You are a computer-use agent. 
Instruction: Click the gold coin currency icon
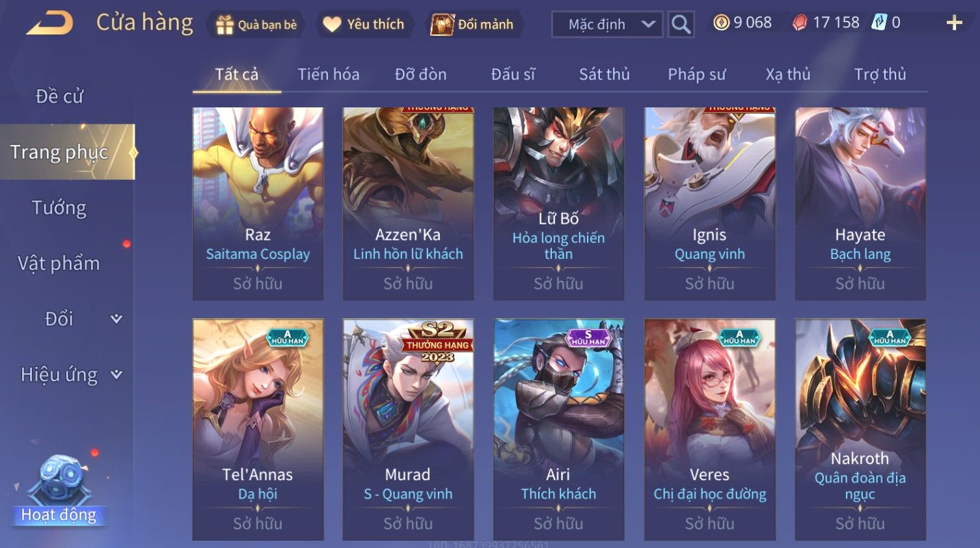pyautogui.click(x=721, y=23)
